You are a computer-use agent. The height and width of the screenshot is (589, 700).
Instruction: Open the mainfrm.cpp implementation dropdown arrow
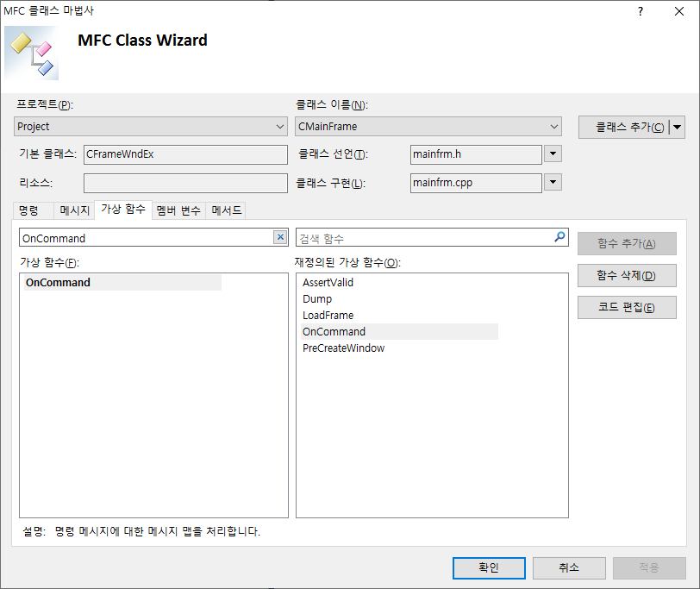(x=553, y=182)
